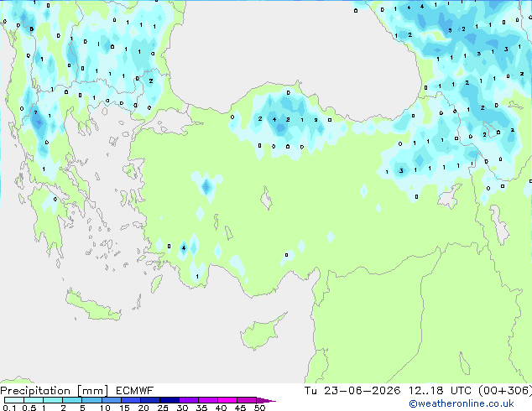Click the 'Precipitation [mm]' title text
Viewport: 532px width, 411px height.
coord(55,391)
